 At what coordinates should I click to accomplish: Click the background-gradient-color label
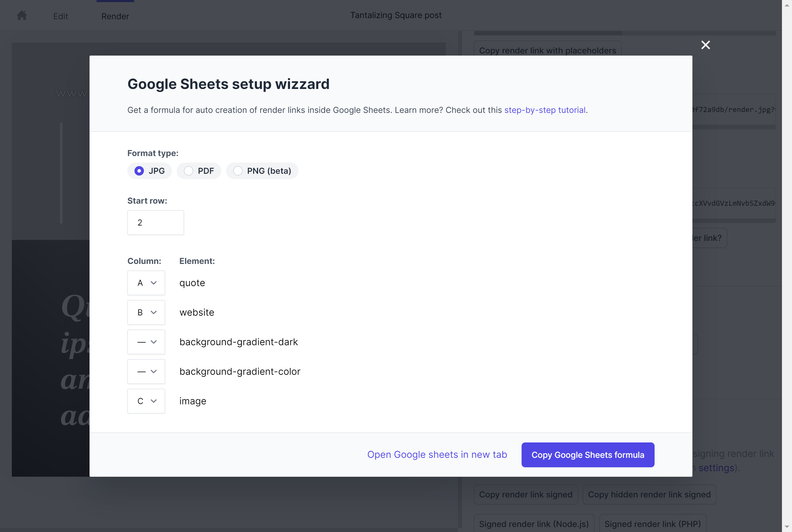click(240, 371)
